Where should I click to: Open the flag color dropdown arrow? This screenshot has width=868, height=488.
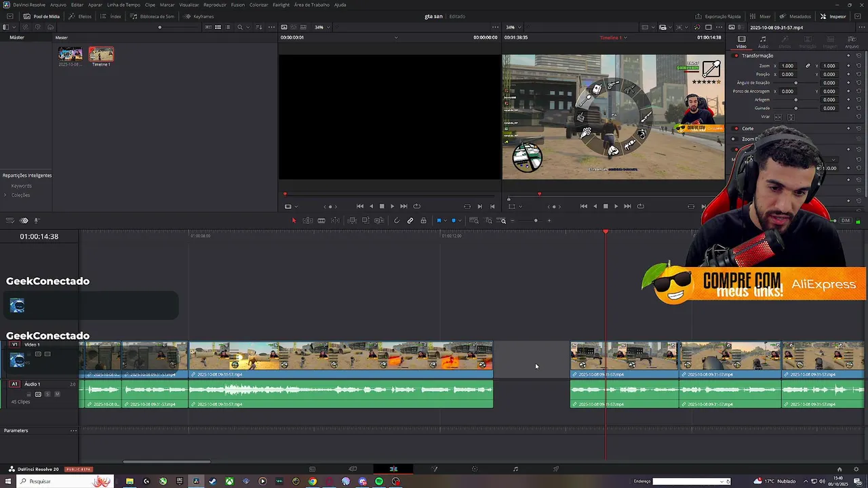point(446,220)
